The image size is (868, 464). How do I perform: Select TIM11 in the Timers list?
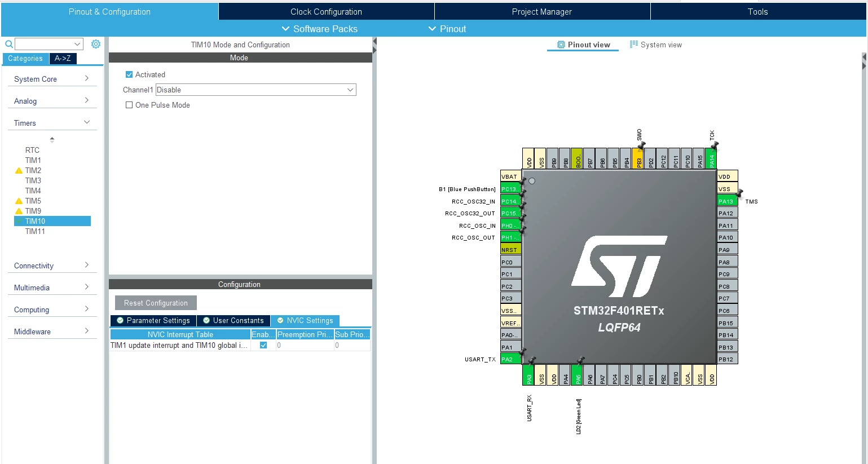35,231
